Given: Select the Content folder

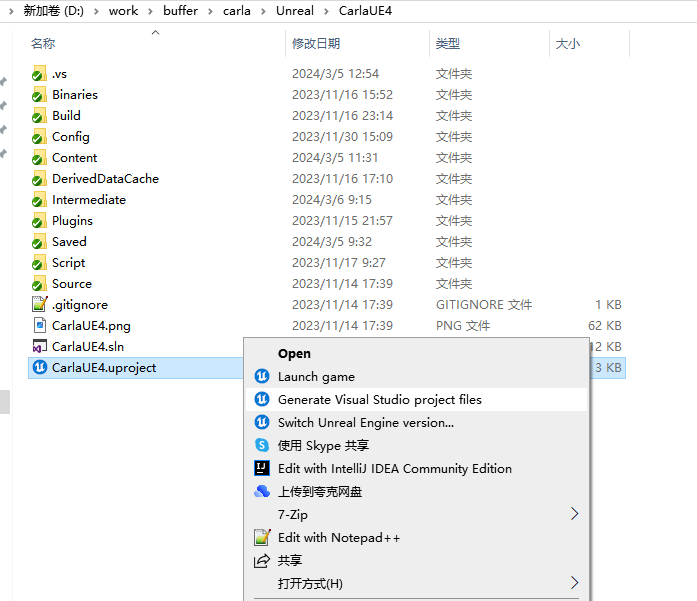Looking at the screenshot, I should point(74,157).
